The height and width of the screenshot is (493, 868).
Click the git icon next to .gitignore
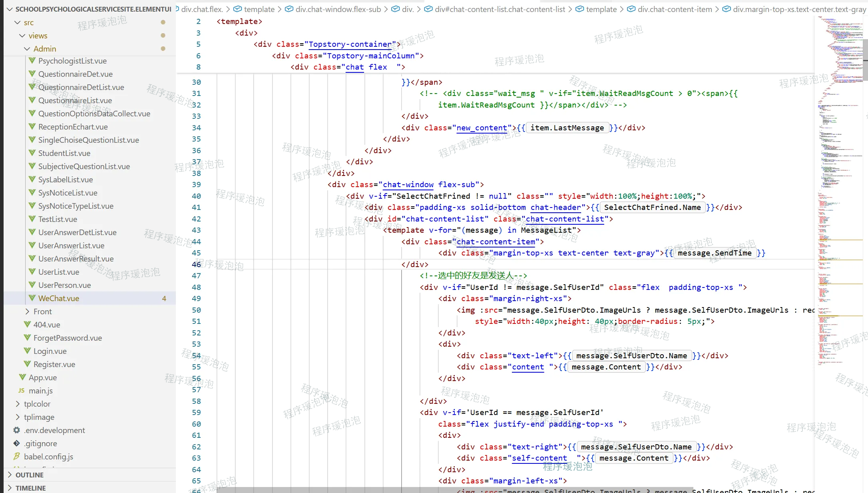pyautogui.click(x=17, y=443)
